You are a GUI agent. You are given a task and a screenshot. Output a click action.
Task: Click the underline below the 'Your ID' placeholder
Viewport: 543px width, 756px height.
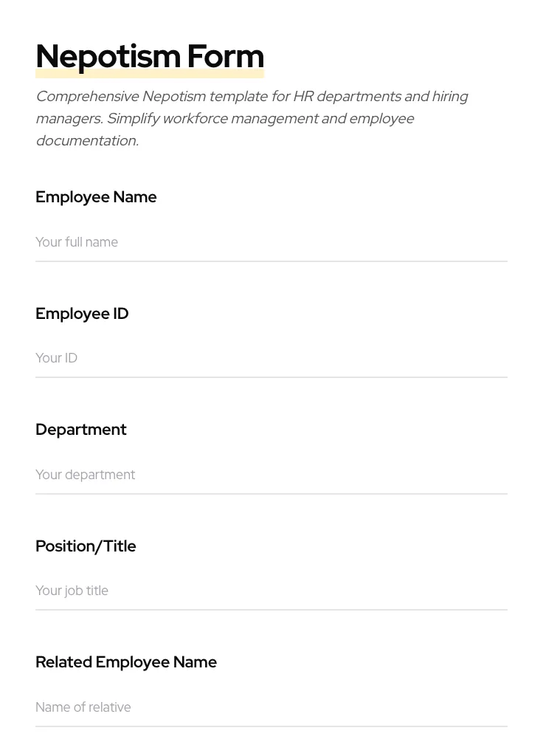coord(271,377)
